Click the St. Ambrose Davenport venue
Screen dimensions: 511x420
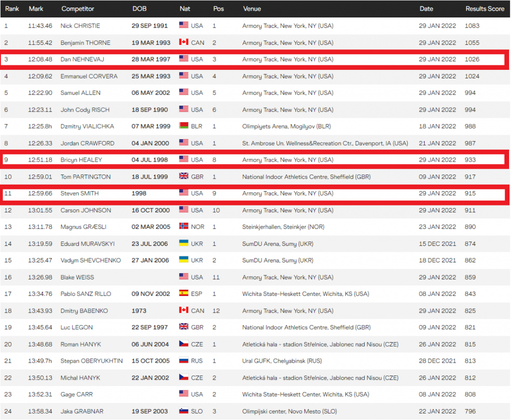pyautogui.click(x=325, y=143)
